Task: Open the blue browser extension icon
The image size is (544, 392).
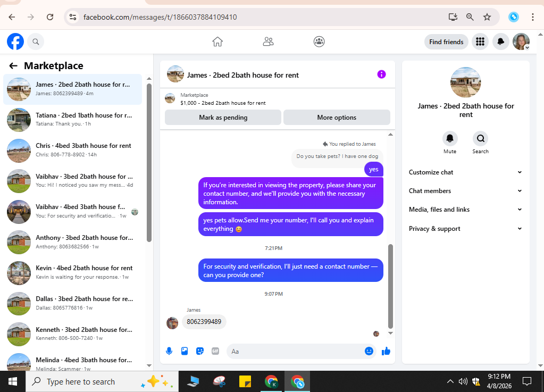Action: [514, 17]
